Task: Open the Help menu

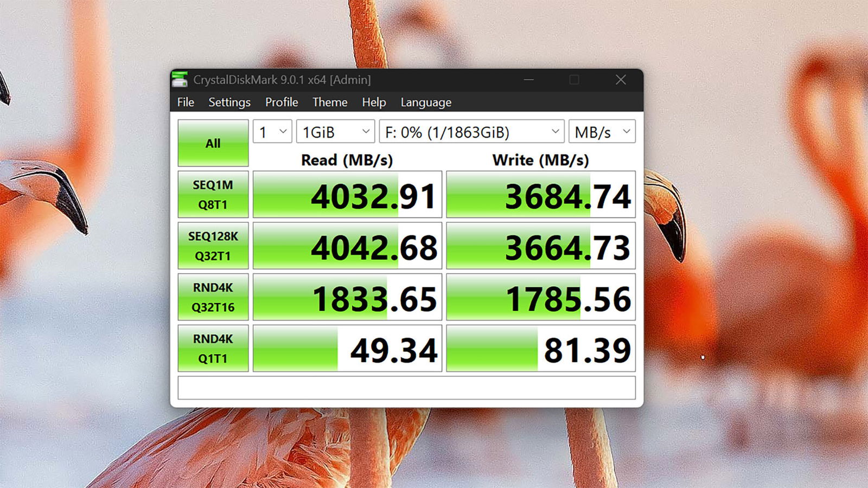Action: pyautogui.click(x=374, y=102)
